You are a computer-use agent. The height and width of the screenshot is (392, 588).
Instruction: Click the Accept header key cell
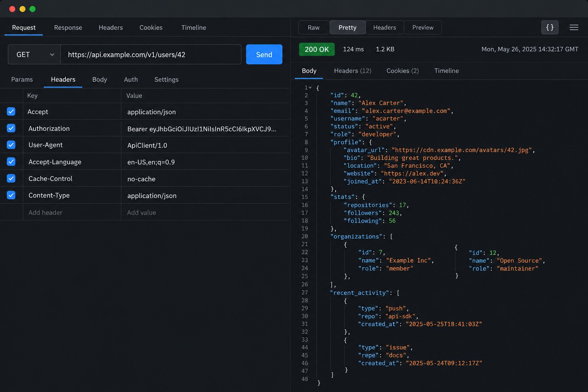click(x=72, y=112)
